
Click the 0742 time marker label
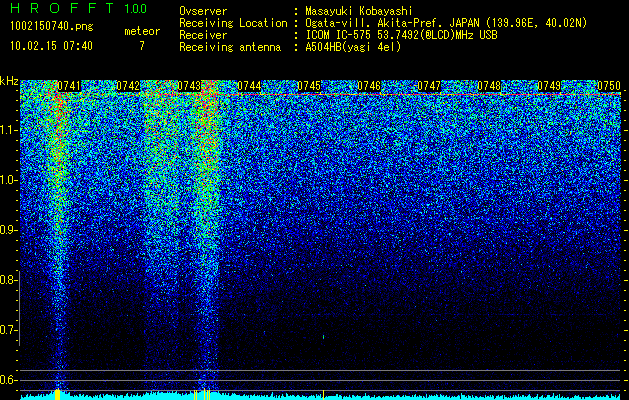pos(128,86)
